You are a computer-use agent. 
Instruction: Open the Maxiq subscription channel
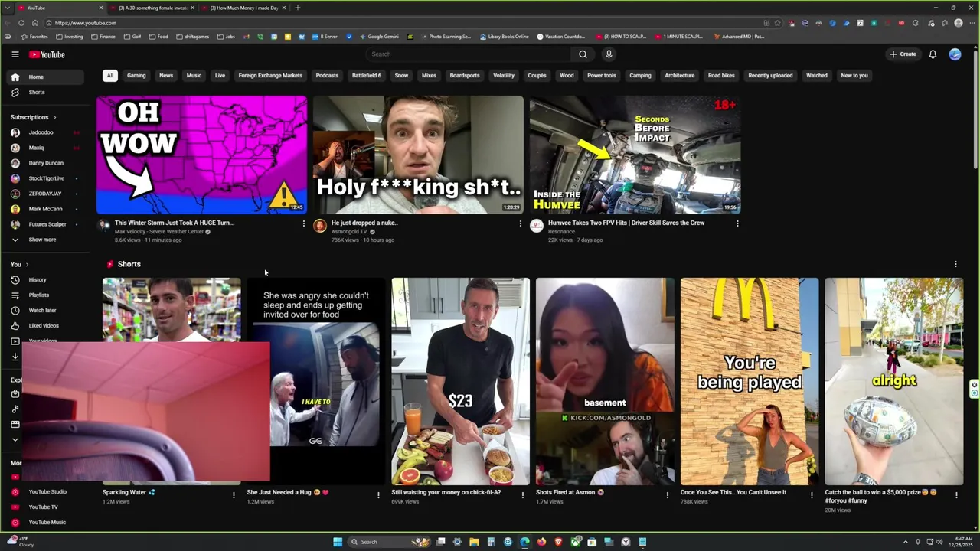pyautogui.click(x=46, y=148)
